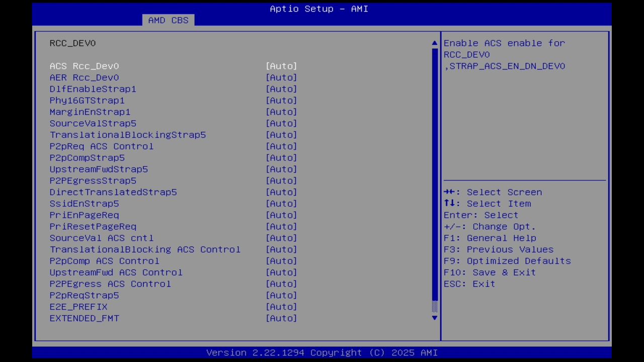Open the Phy16GTStrap1 value selector

281,100
